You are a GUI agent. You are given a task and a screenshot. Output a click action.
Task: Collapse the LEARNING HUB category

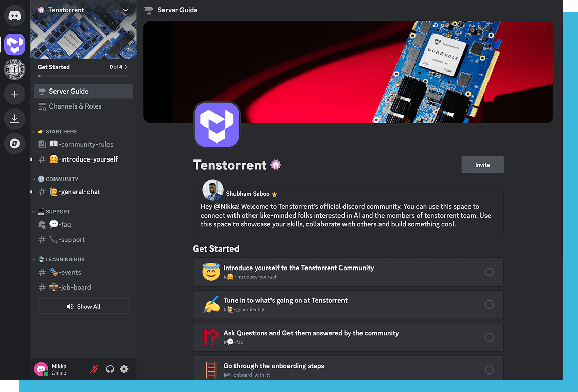[x=61, y=260]
